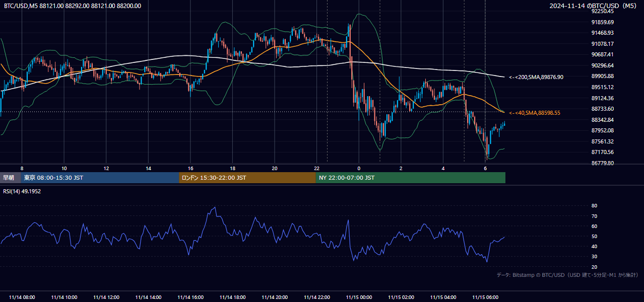Click the time label 11/14 20:00
The height and width of the screenshot is (302, 644).
point(275,297)
